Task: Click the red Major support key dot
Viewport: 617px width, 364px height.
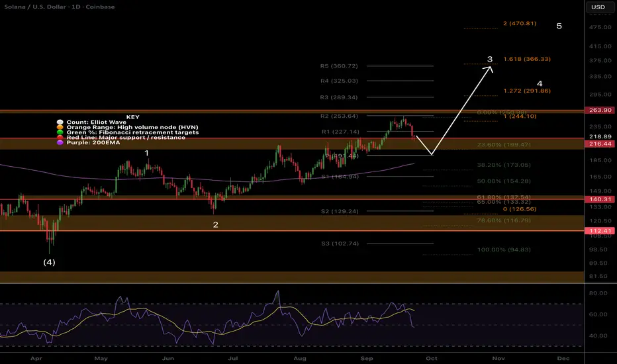Action: click(x=60, y=138)
